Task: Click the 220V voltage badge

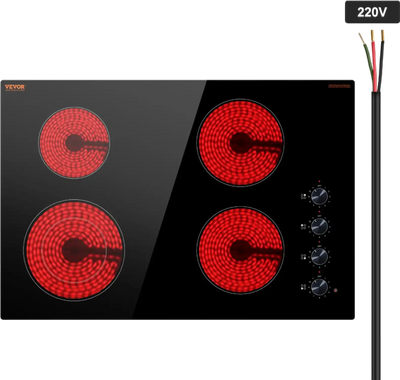Action: pos(372,12)
